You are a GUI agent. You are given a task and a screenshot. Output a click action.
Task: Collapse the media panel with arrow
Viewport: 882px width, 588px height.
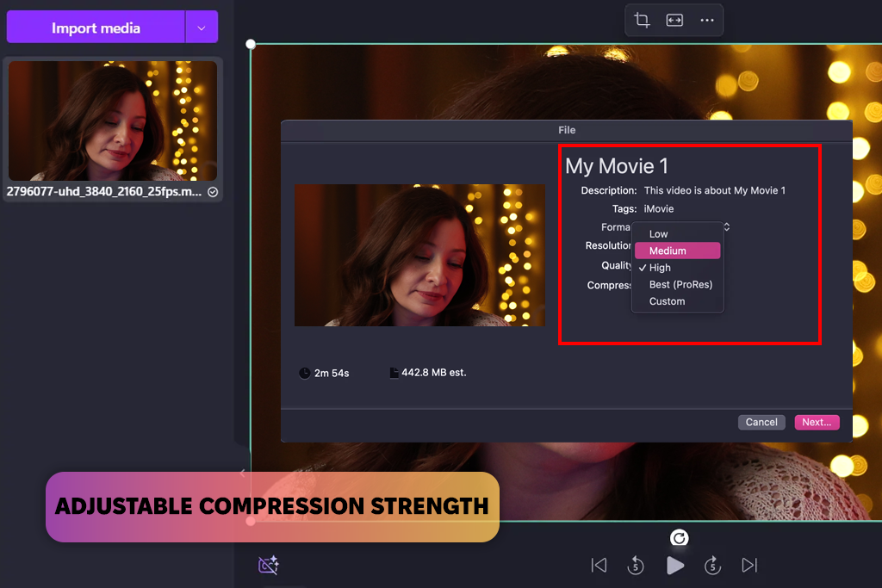242,473
